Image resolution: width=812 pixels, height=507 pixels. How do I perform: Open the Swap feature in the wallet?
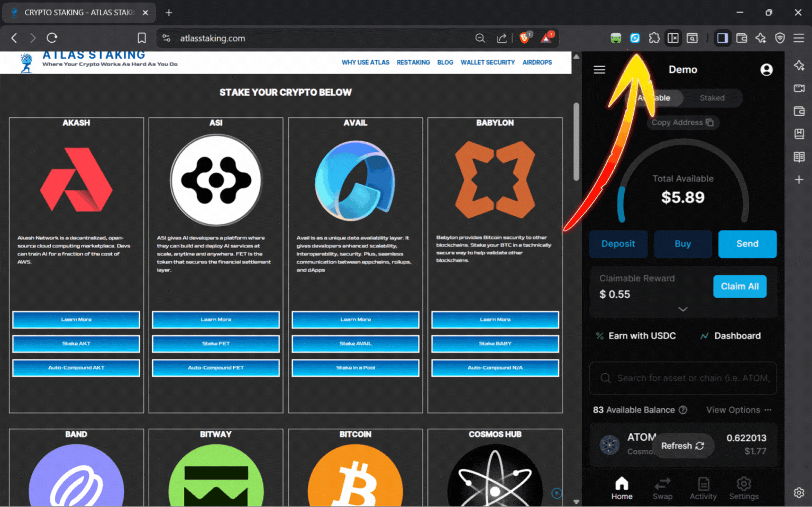point(662,487)
